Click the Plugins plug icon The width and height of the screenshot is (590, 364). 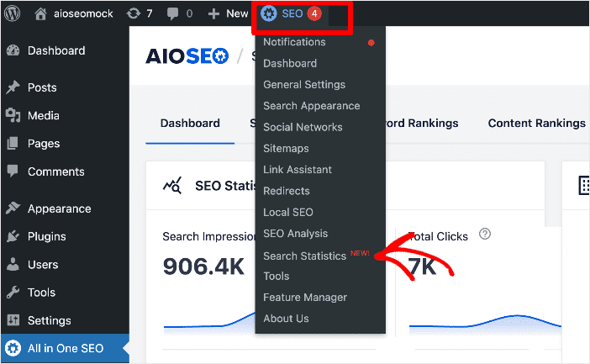[13, 236]
